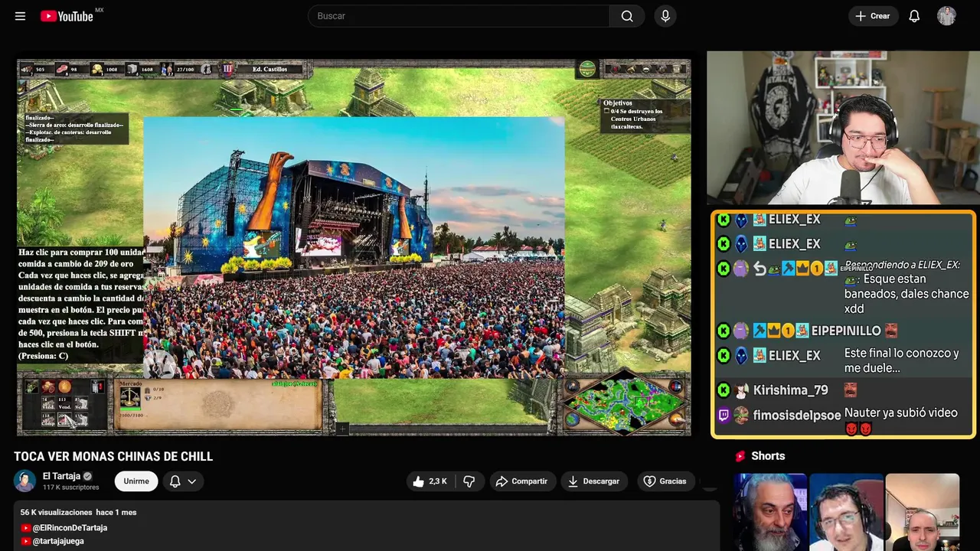Viewport: 980px width, 551px height.
Task: Click the green globe icon atop the game
Action: pos(587,69)
